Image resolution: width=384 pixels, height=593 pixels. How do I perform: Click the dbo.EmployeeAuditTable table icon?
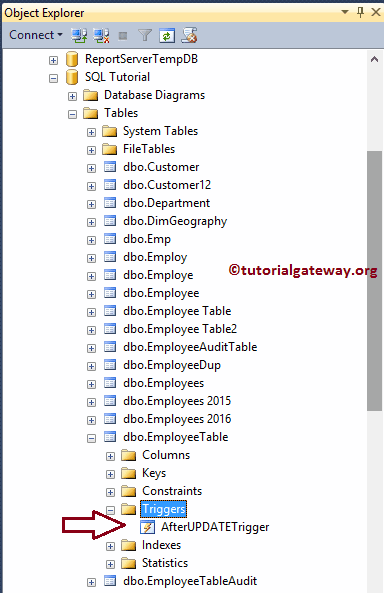tap(110, 347)
